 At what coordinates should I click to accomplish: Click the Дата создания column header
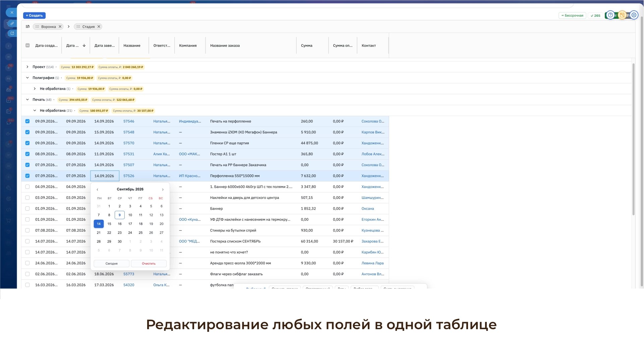click(x=46, y=46)
